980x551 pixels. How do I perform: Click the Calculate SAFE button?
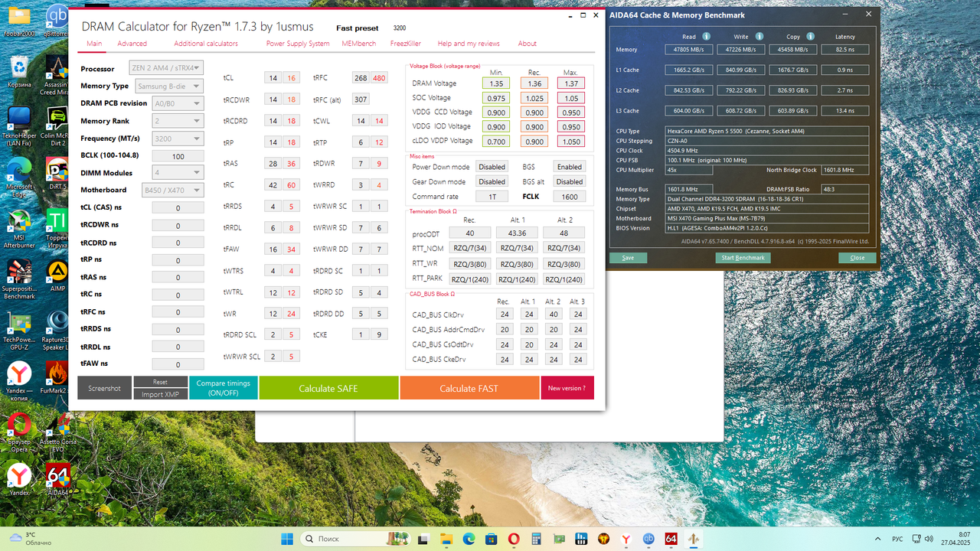click(328, 388)
